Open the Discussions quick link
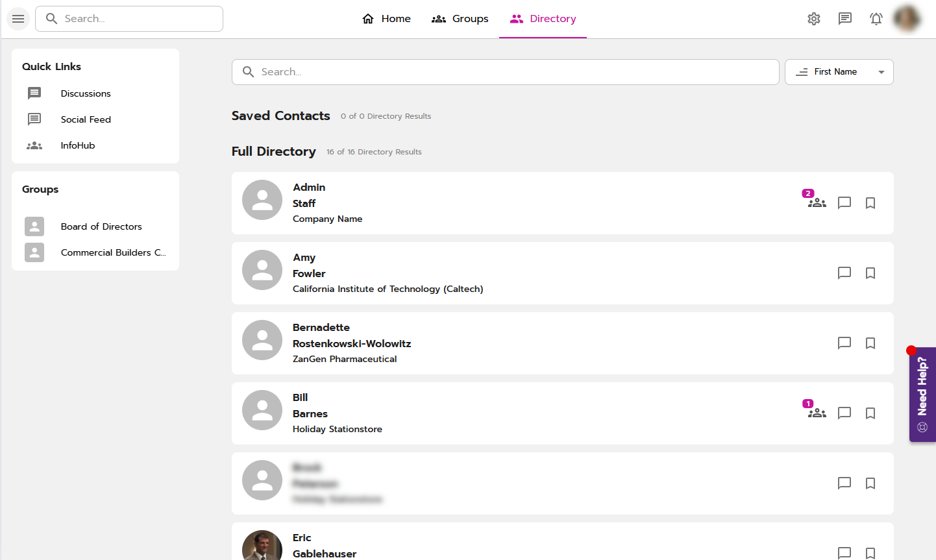This screenshot has width=936, height=560. (86, 93)
